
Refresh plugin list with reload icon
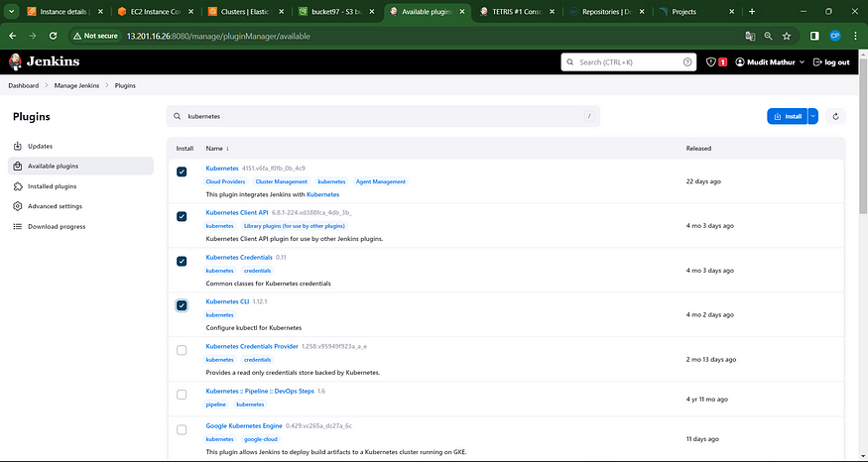pyautogui.click(x=835, y=117)
